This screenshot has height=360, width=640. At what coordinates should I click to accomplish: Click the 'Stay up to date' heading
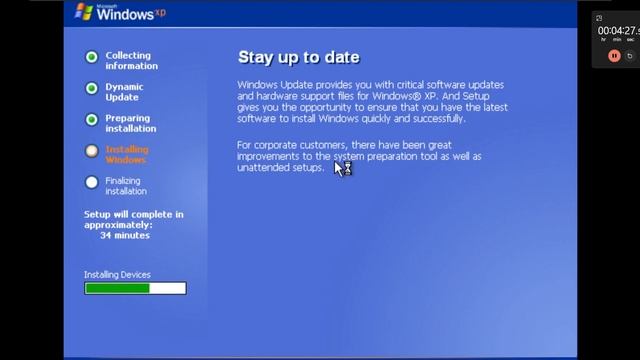click(x=299, y=57)
